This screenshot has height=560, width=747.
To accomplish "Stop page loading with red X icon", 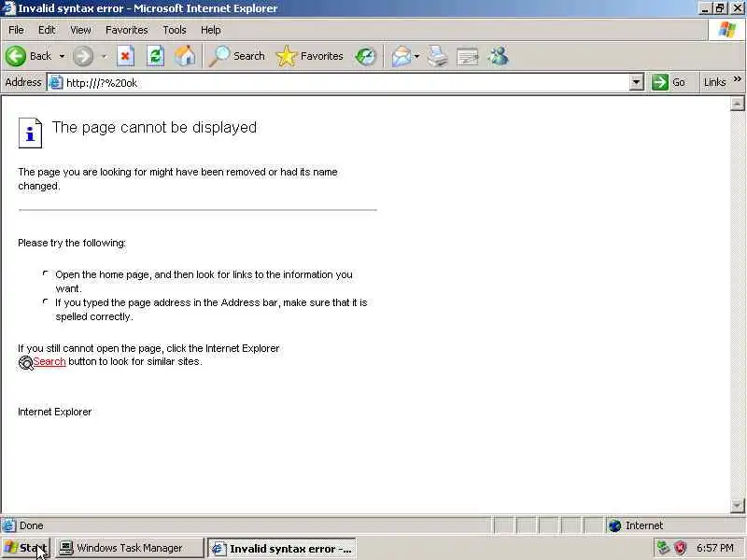I will [125, 56].
